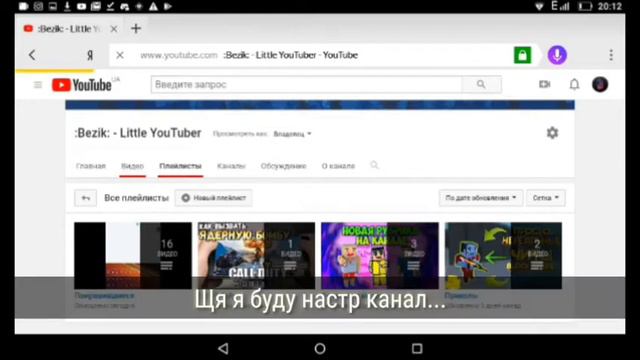This screenshot has height=360, width=640.
Task: Tap the Yandex Я home button
Action: click(x=90, y=55)
